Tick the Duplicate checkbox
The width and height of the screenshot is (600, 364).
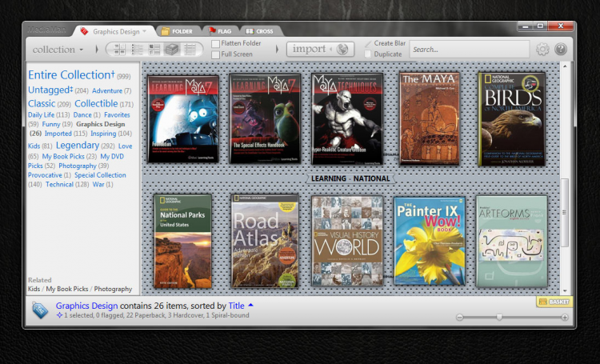pos(368,54)
